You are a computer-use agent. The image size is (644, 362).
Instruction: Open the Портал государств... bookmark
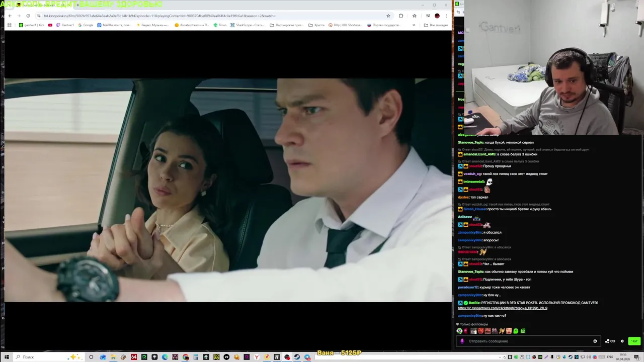(383, 25)
